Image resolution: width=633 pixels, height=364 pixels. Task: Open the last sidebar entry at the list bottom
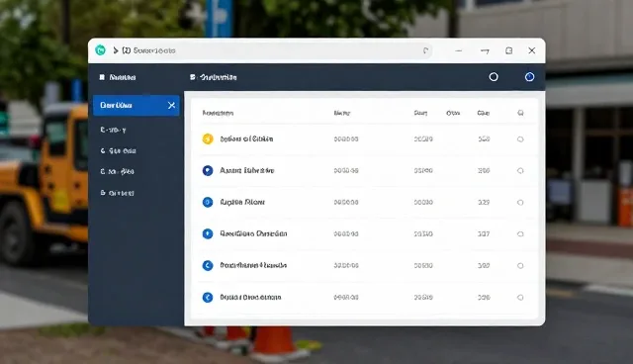click(117, 193)
